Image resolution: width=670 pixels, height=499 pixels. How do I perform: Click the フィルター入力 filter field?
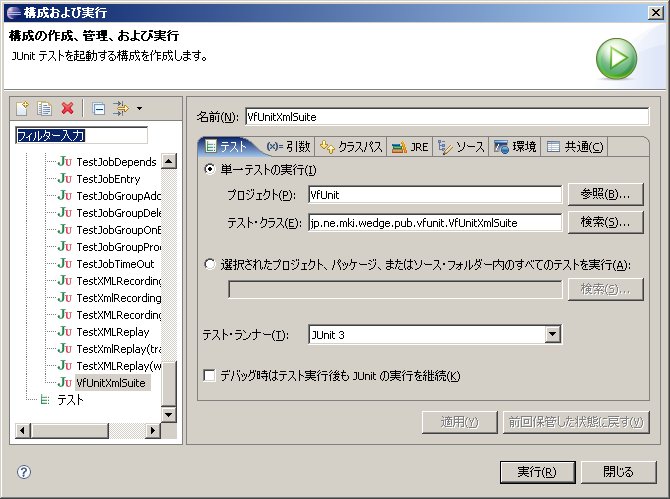click(x=81, y=135)
